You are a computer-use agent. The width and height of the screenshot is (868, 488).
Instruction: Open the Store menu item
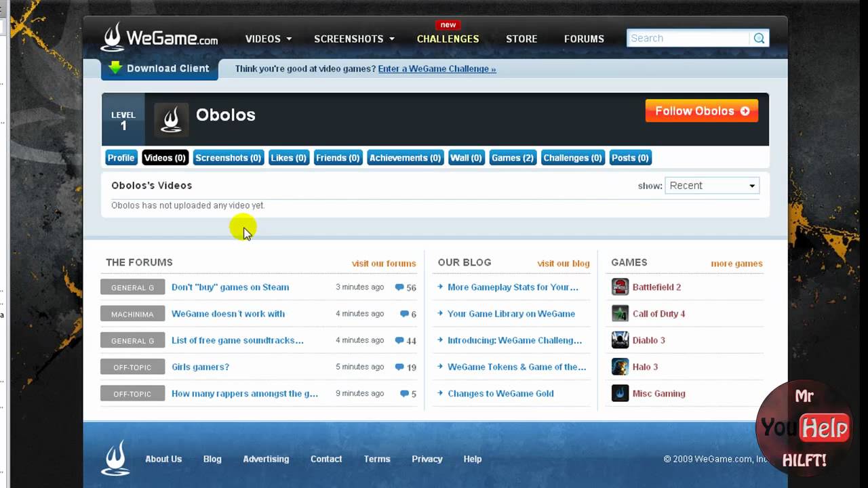click(521, 39)
